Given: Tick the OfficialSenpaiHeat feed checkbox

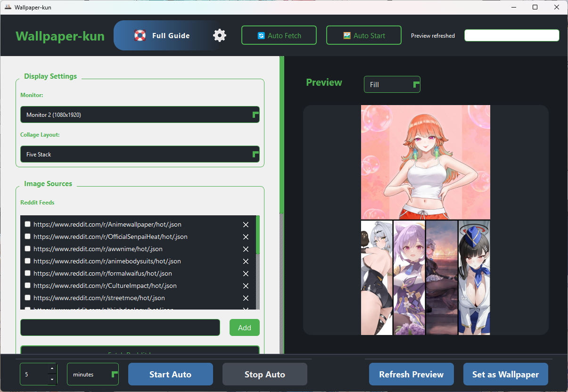Looking at the screenshot, I should 28,237.
